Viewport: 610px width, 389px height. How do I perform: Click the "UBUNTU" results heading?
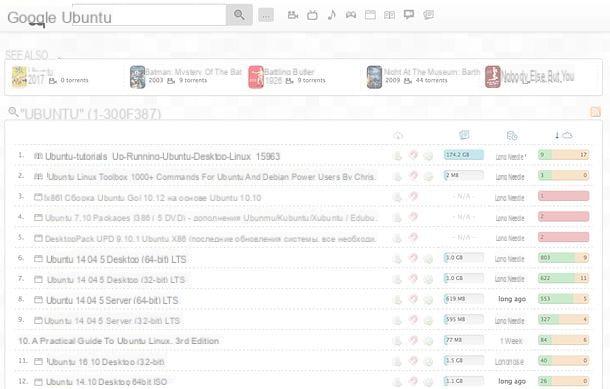pos(90,114)
